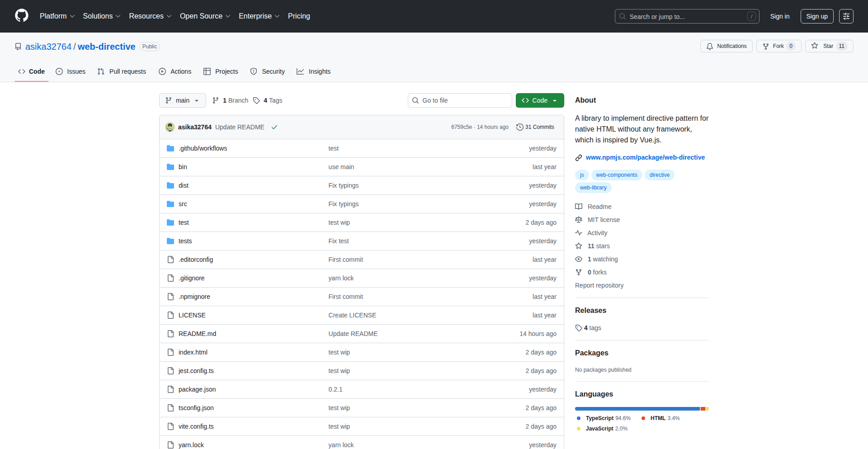The height and width of the screenshot is (449, 868).
Task: Open the Pull requests tab
Action: coord(122,71)
